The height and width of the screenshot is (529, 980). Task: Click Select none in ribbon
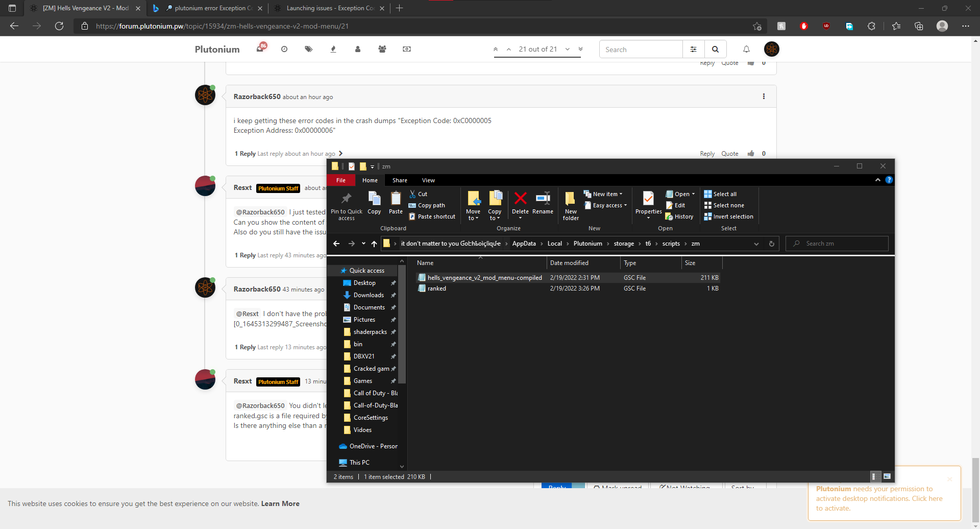tap(724, 205)
